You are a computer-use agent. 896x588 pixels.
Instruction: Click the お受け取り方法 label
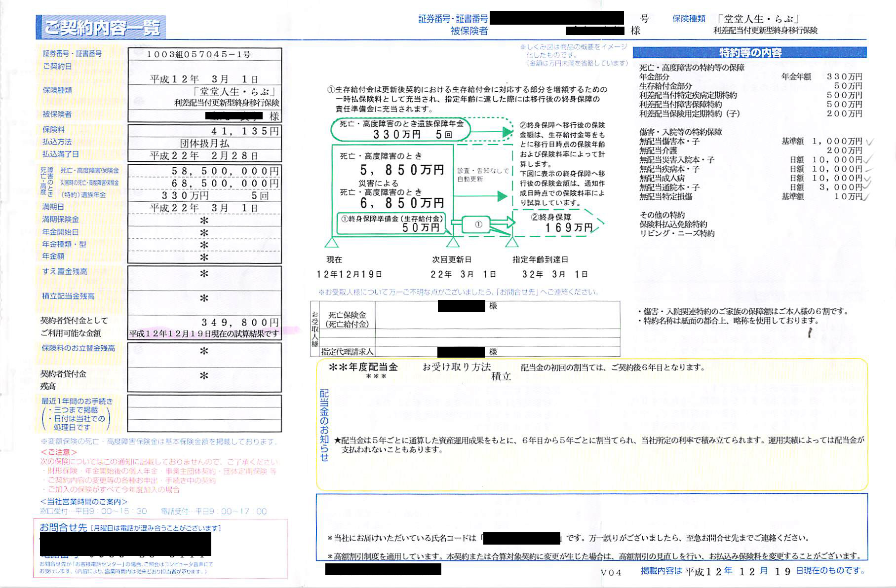[457, 367]
